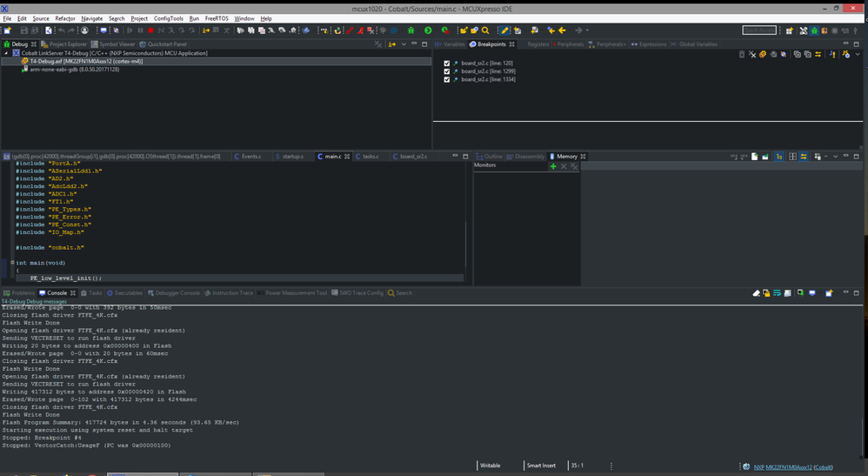Click the red Terminate debug button

pyautogui.click(x=150, y=30)
